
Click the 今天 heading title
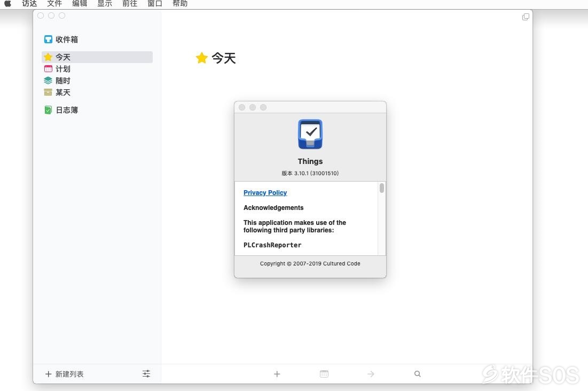(224, 58)
